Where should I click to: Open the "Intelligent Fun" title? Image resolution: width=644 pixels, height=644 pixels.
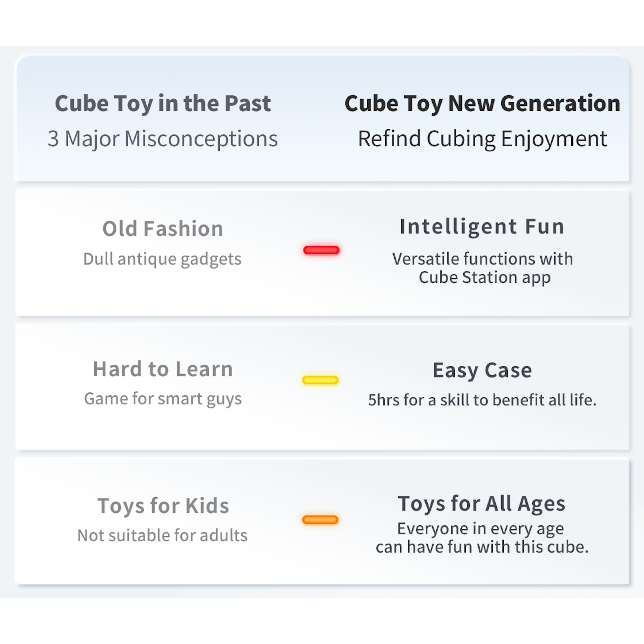coord(482,227)
